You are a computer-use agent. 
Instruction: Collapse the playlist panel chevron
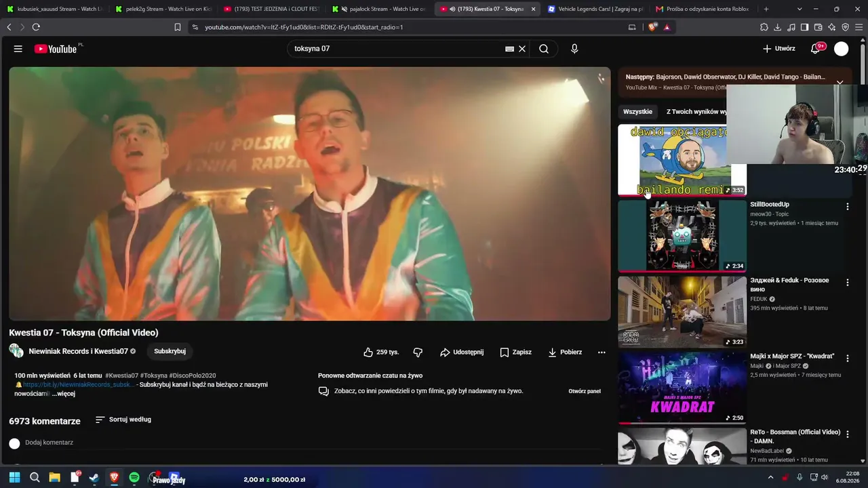[x=840, y=82]
